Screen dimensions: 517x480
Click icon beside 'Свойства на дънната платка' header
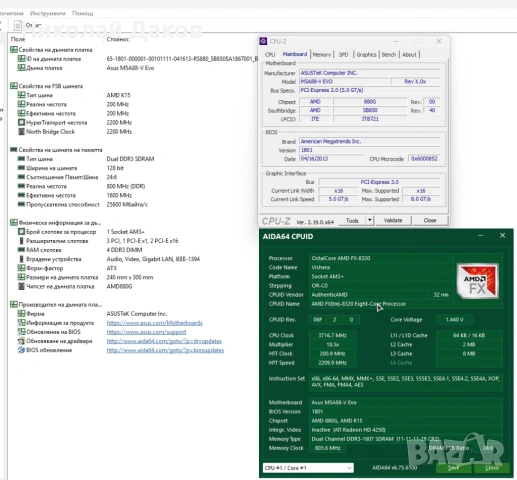tap(14, 50)
